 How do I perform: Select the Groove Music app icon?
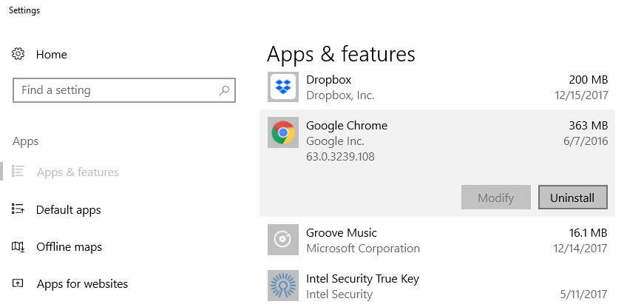pyautogui.click(x=283, y=240)
